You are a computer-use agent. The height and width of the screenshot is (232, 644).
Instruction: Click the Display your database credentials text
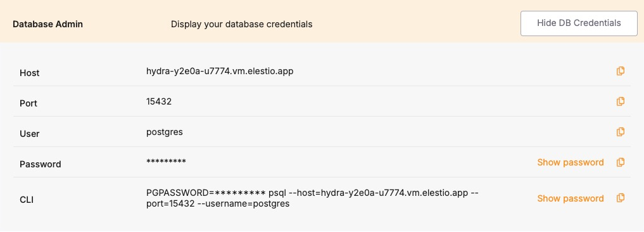241,24
